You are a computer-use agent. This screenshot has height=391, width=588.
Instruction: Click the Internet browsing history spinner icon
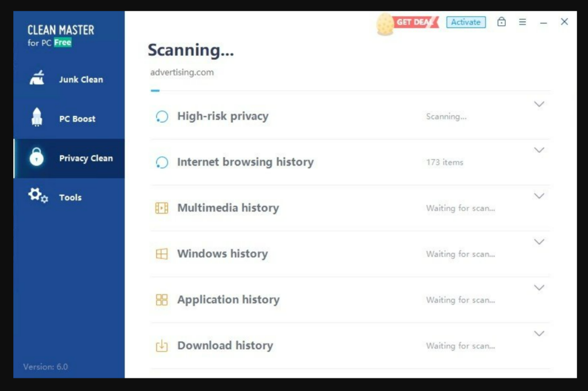pyautogui.click(x=162, y=162)
